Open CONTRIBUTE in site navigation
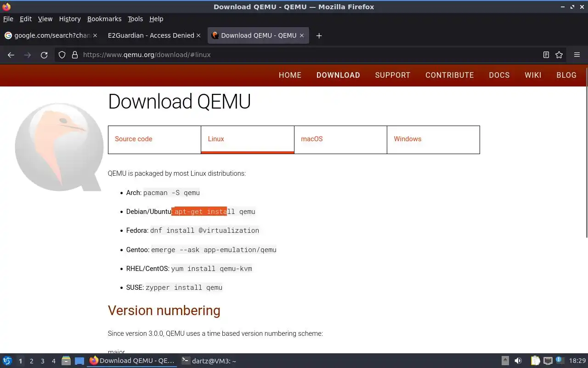Screen dimensions: 588x368 (450, 75)
